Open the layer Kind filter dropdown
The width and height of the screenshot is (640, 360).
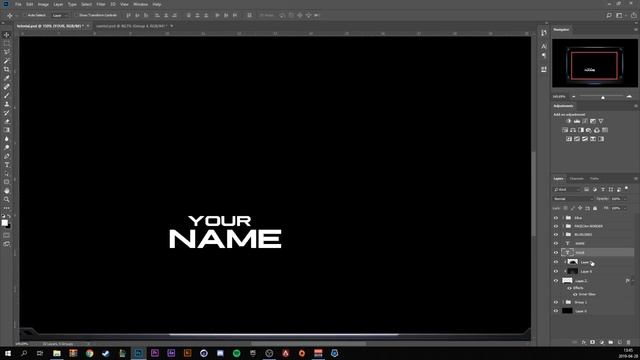[567, 189]
